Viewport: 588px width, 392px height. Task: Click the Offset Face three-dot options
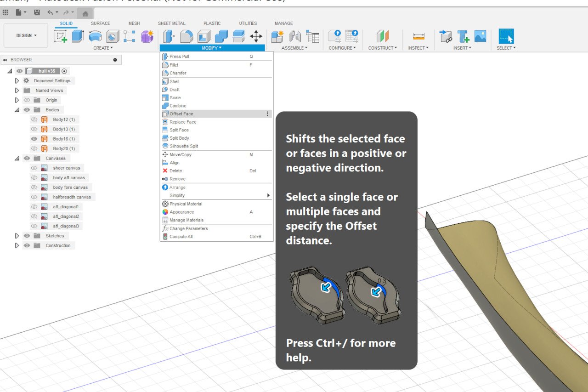[267, 114]
